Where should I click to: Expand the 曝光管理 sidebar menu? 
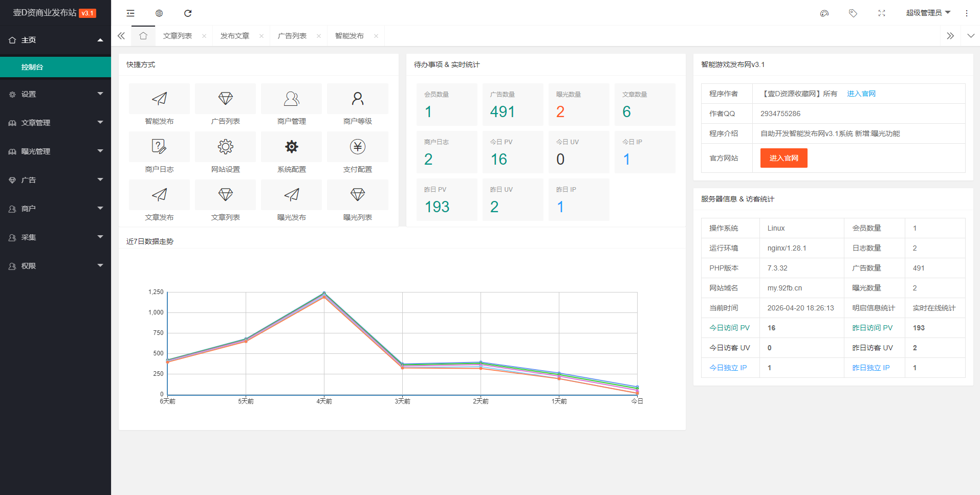pos(55,151)
